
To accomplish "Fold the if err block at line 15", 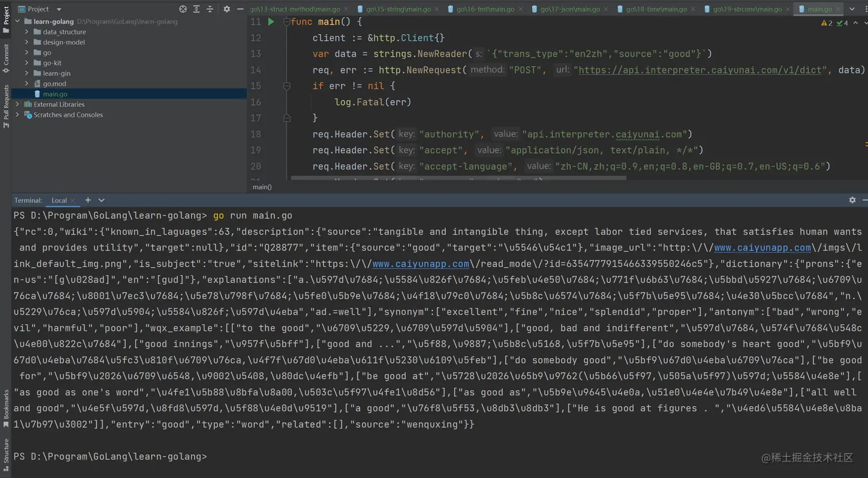I will [286, 86].
